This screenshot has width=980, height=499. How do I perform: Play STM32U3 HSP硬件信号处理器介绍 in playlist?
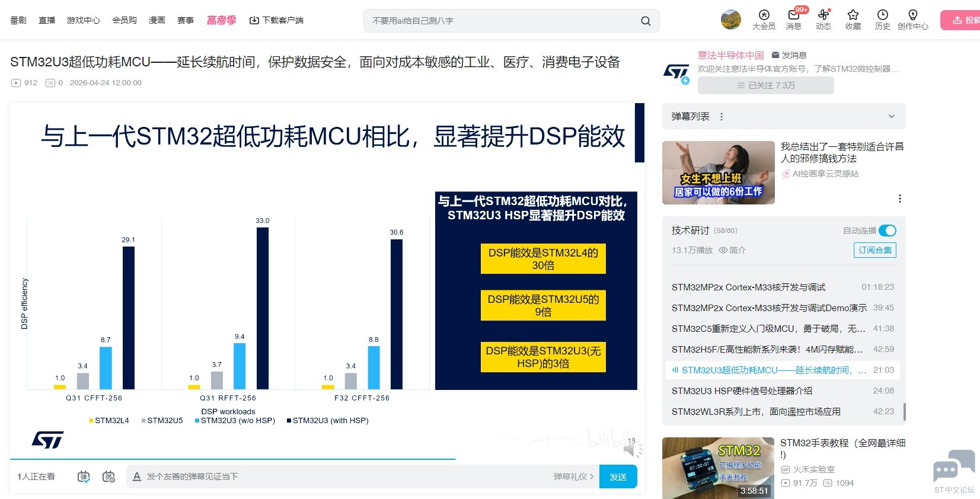[783, 391]
